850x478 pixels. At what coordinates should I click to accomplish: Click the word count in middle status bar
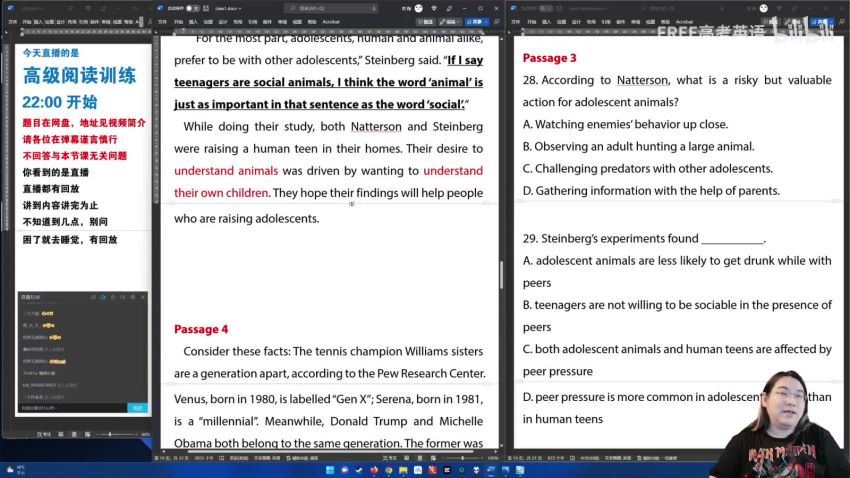pyautogui.click(x=203, y=458)
